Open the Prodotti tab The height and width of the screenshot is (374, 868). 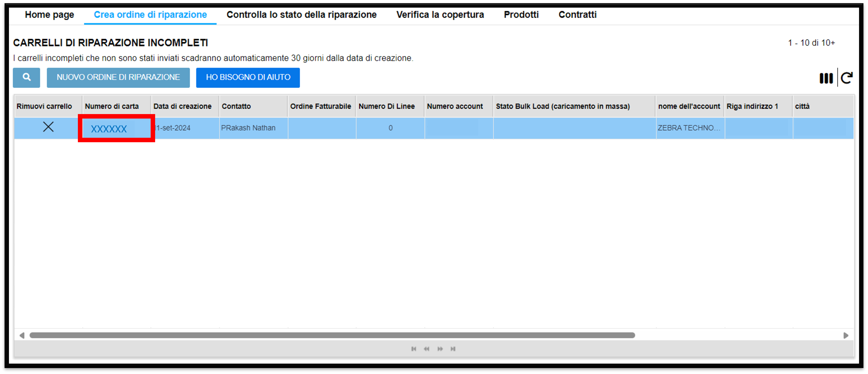point(521,15)
